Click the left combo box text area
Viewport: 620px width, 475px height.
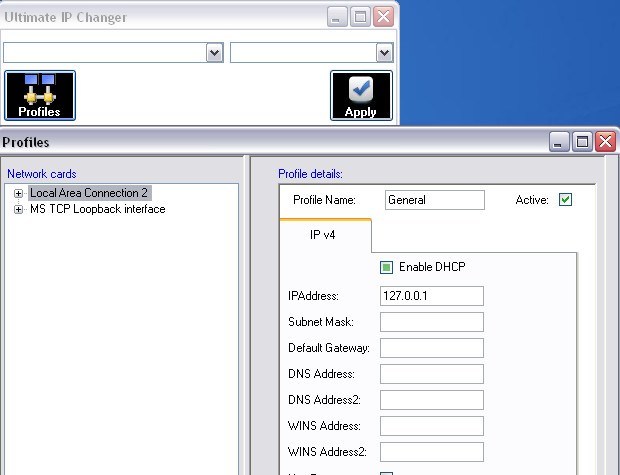105,53
